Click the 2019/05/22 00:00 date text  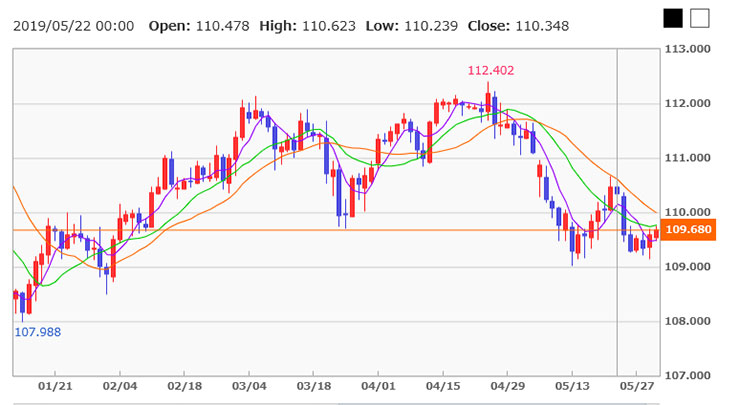point(74,26)
